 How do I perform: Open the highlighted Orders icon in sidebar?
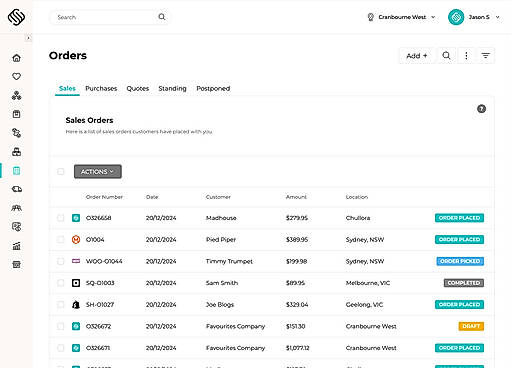click(16, 171)
